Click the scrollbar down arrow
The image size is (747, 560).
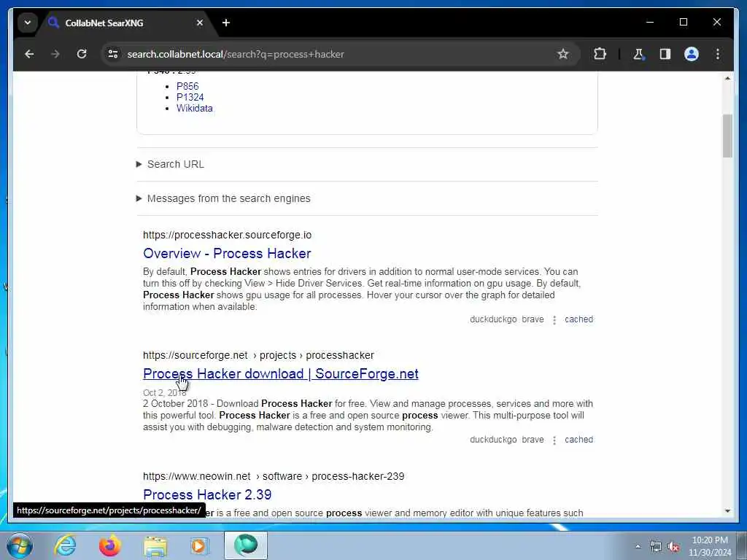click(x=727, y=511)
